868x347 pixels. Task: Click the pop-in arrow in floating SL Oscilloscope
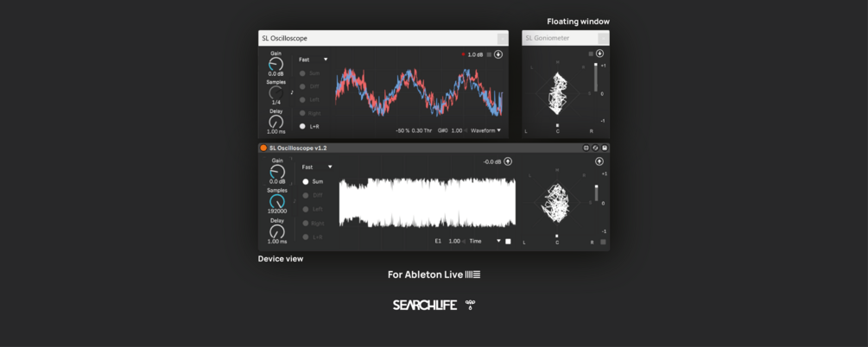click(498, 54)
